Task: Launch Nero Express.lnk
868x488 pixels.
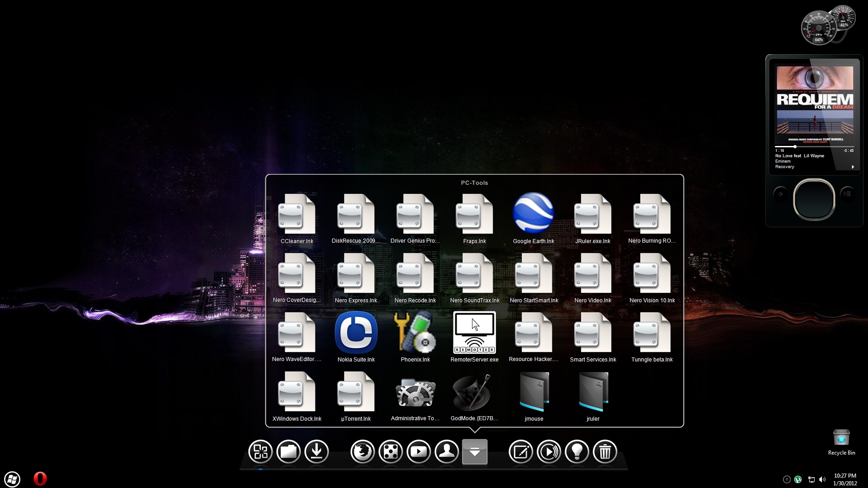Action: [x=356, y=278]
